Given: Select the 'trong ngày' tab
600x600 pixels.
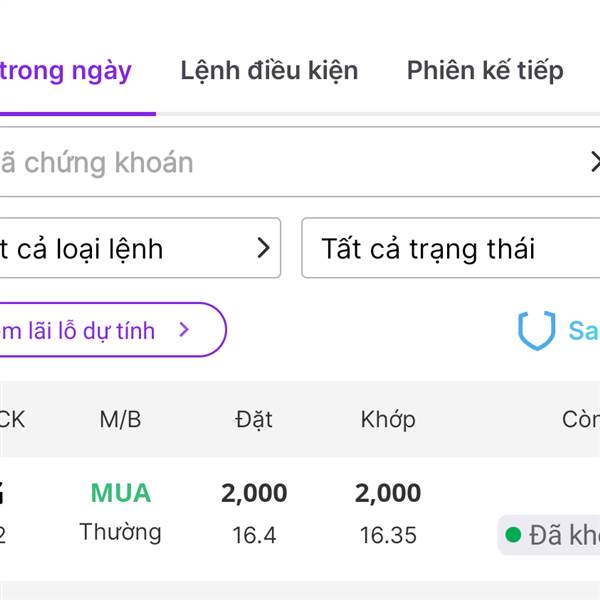Looking at the screenshot, I should (x=66, y=71).
